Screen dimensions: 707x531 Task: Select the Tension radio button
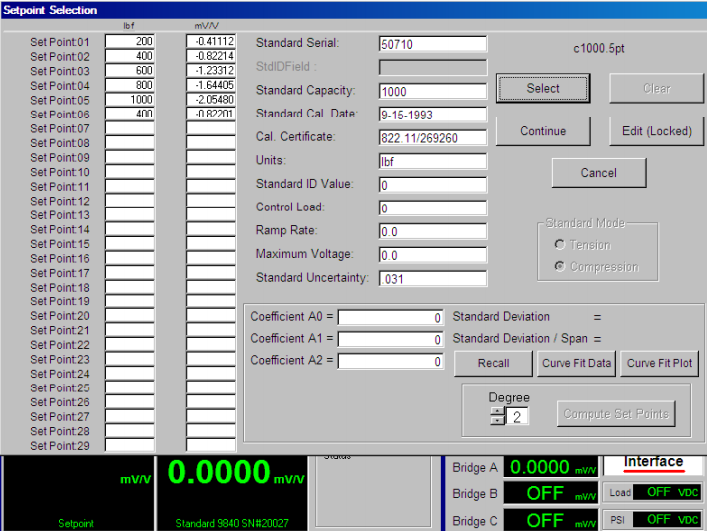click(x=562, y=245)
